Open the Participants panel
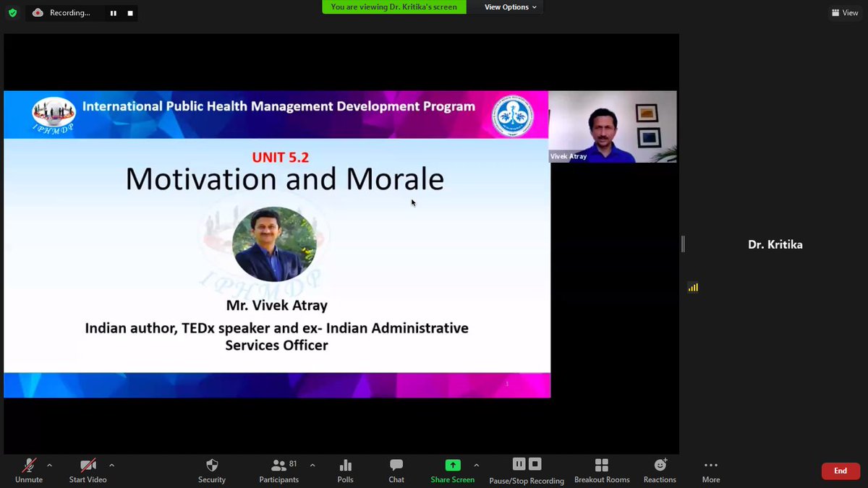The width and height of the screenshot is (868, 488). tap(279, 471)
